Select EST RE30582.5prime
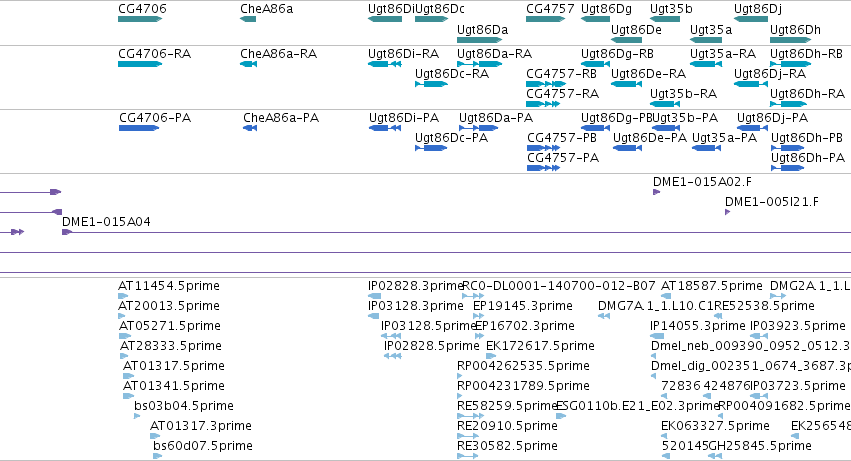Viewport: 851px width, 461px height. click(467, 457)
